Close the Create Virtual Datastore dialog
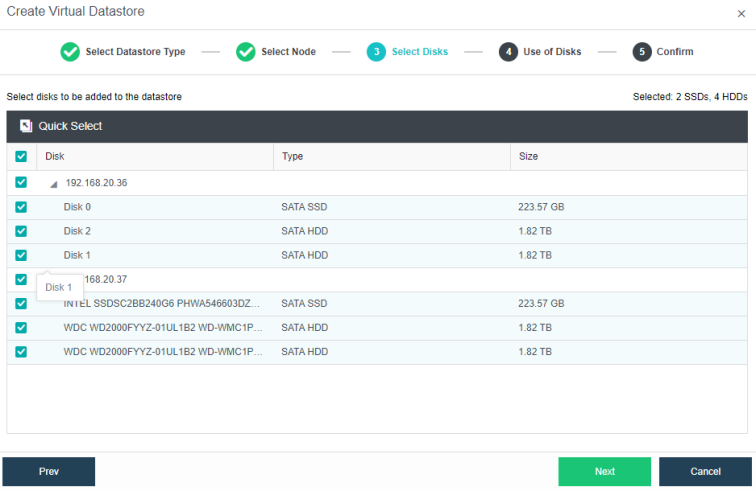 [x=741, y=14]
